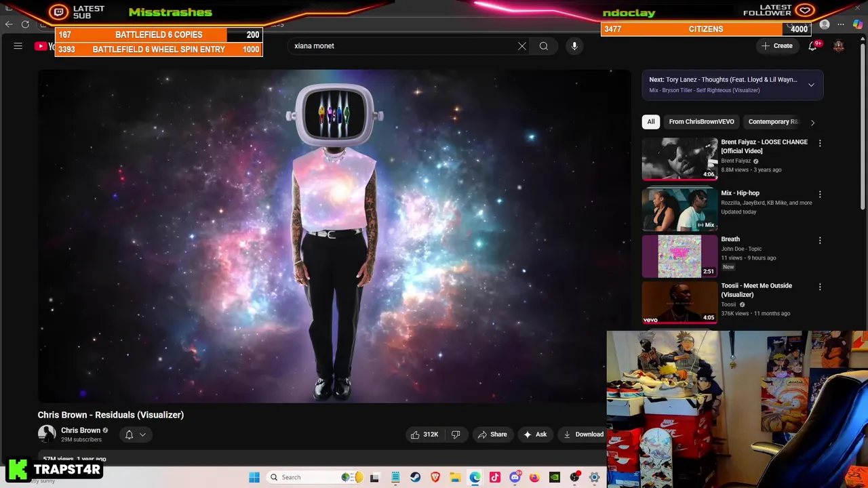
Task: Open Toosii - Meet Me Outside title
Action: point(756,290)
